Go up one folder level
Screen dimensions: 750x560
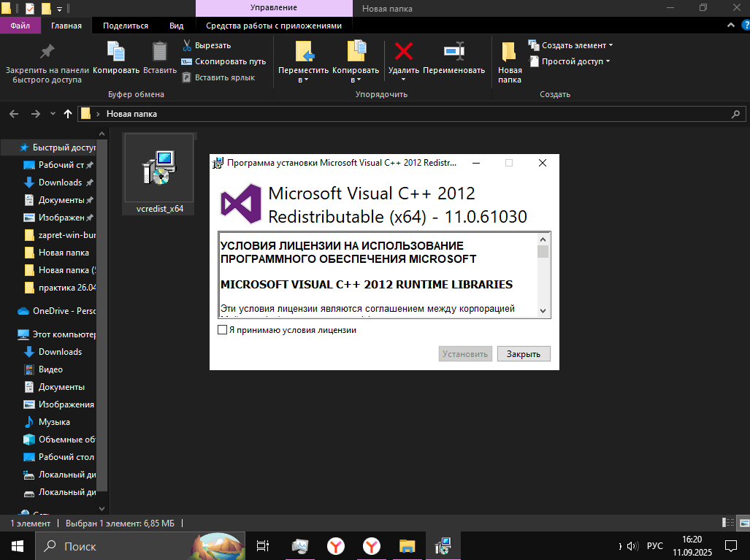[x=67, y=114]
